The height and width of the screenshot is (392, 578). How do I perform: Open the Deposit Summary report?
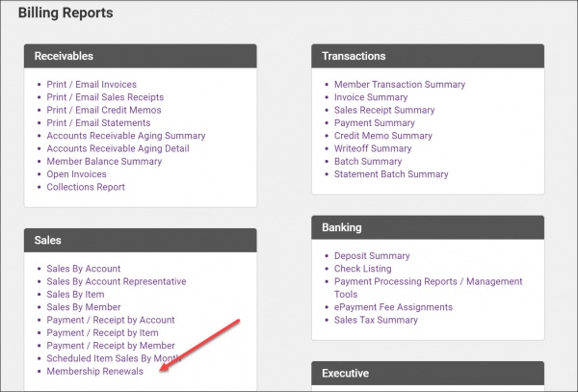click(x=372, y=256)
